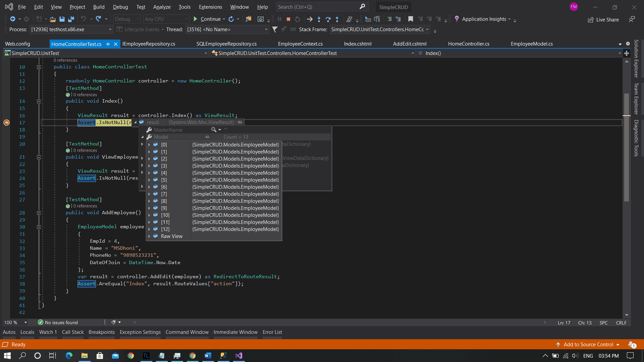The width and height of the screenshot is (644, 362).
Task: Collapse the AddEmployee method outline
Action: (39, 213)
